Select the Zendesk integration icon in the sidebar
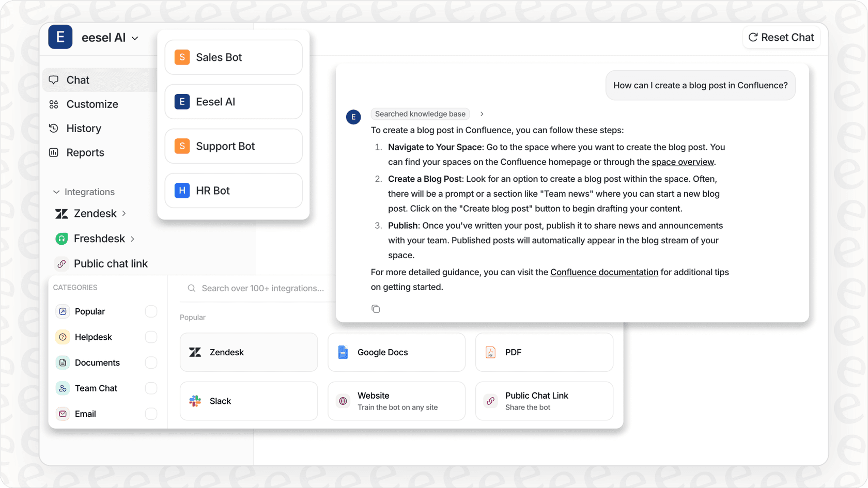The height and width of the screenshot is (488, 868). click(62, 213)
